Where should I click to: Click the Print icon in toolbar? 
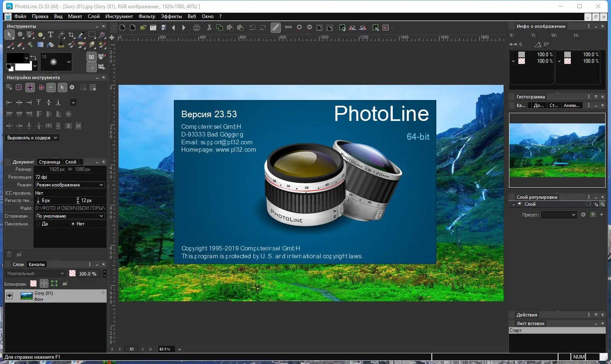(196, 27)
